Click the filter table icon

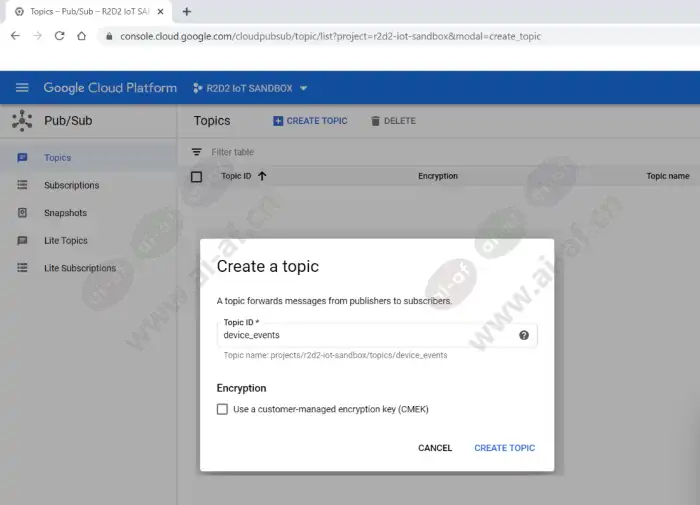[x=196, y=152]
